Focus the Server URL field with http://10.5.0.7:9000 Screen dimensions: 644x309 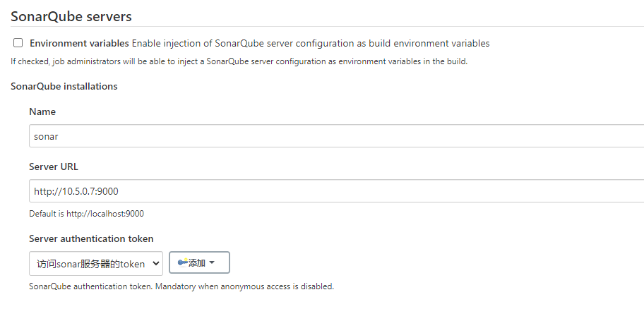336,190
